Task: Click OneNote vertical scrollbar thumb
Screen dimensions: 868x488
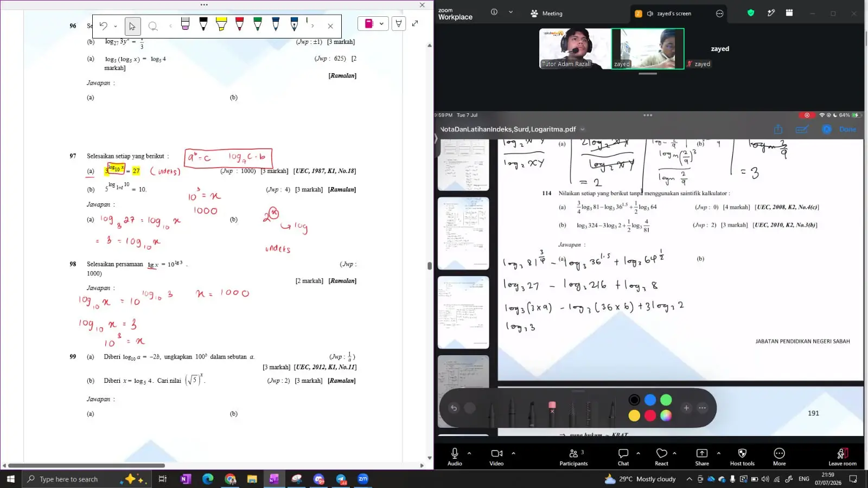Action: point(430,266)
